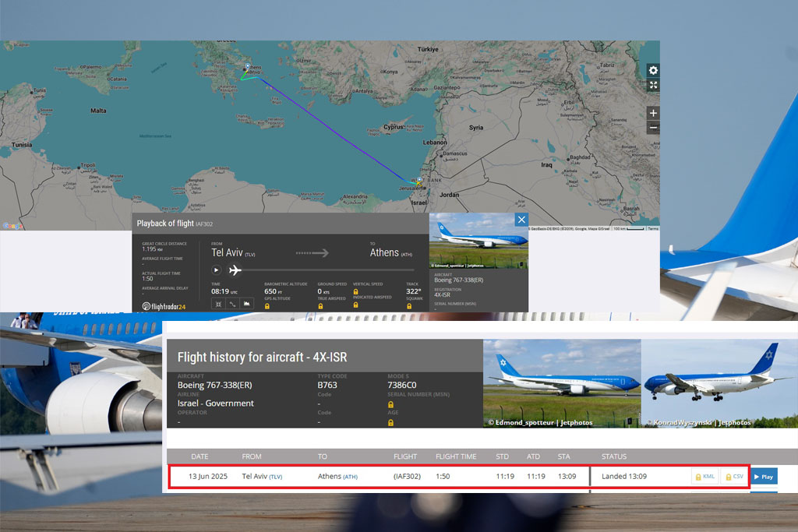Click the route path icon below time

tap(232, 304)
